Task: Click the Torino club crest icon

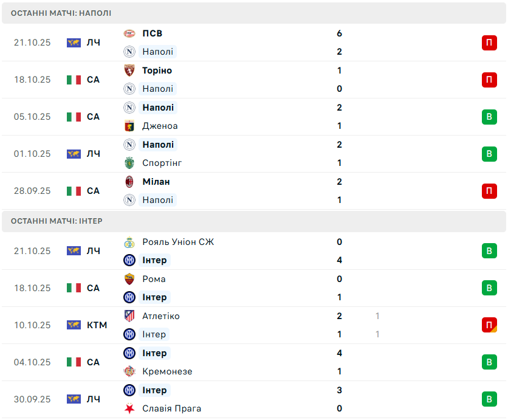Action: pyautogui.click(x=129, y=71)
